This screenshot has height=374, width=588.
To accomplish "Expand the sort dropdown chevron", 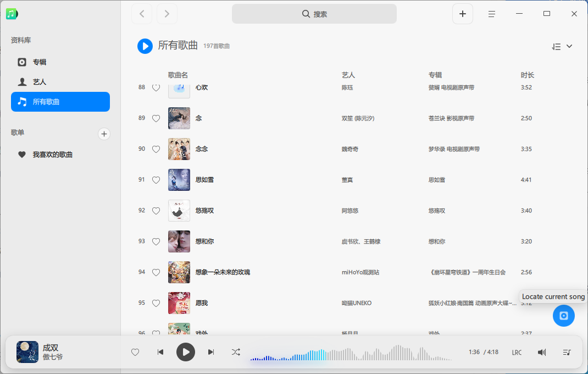I will coord(569,46).
